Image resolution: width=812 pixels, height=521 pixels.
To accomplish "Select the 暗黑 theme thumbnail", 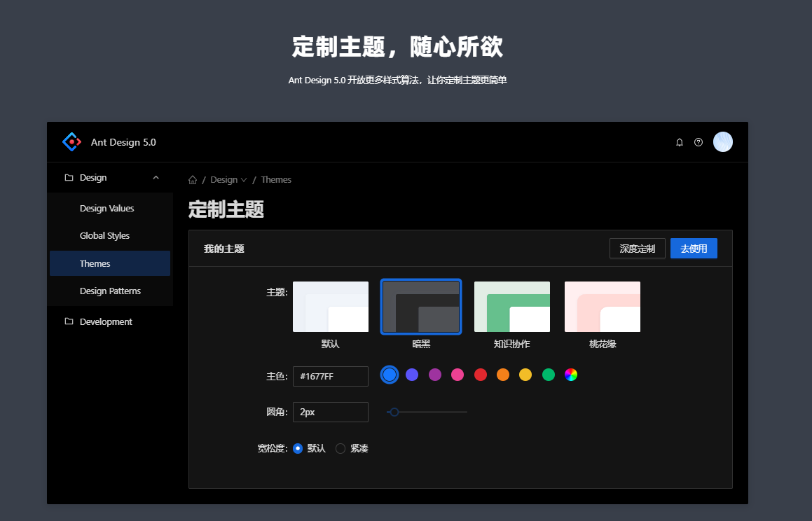I will point(421,307).
